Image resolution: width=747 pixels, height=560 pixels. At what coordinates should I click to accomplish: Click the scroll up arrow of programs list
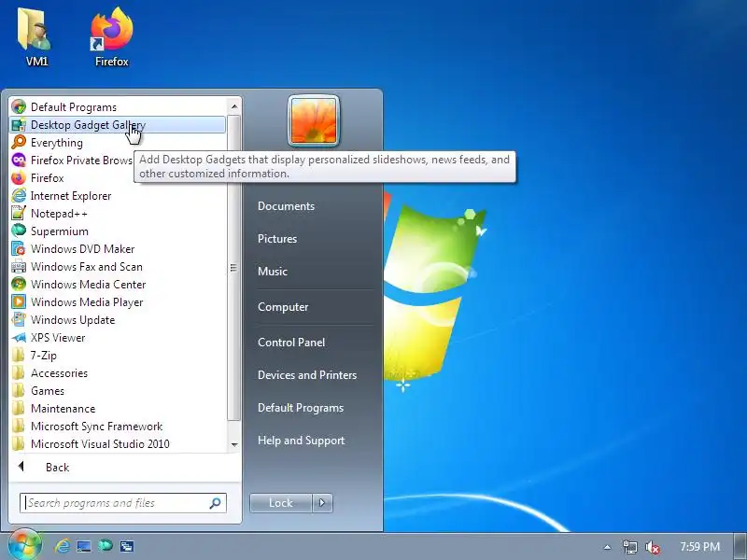pyautogui.click(x=234, y=106)
